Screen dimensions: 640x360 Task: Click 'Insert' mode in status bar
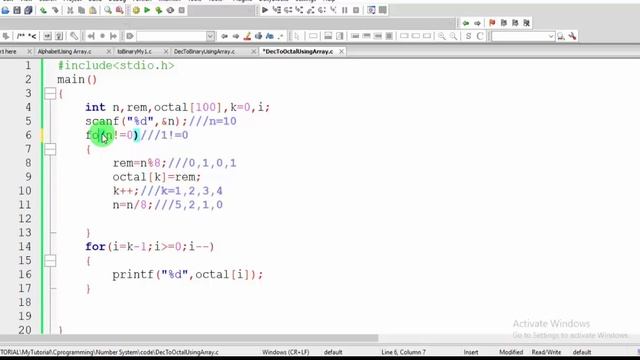pyautogui.click(x=471, y=352)
